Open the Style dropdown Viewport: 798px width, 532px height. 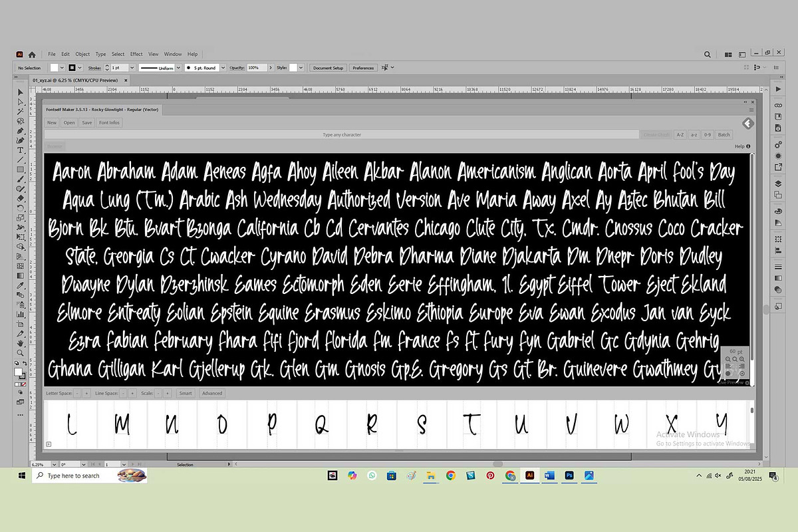coord(301,68)
